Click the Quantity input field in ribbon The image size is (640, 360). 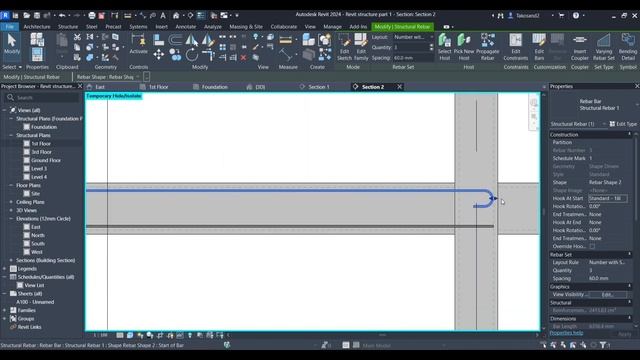[x=411, y=47]
